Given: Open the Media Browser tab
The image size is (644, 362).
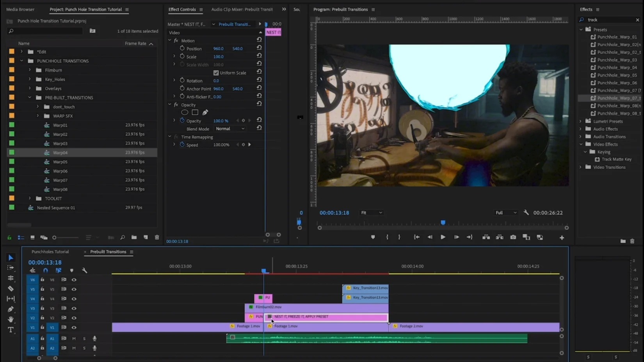Looking at the screenshot, I should tap(20, 9).
